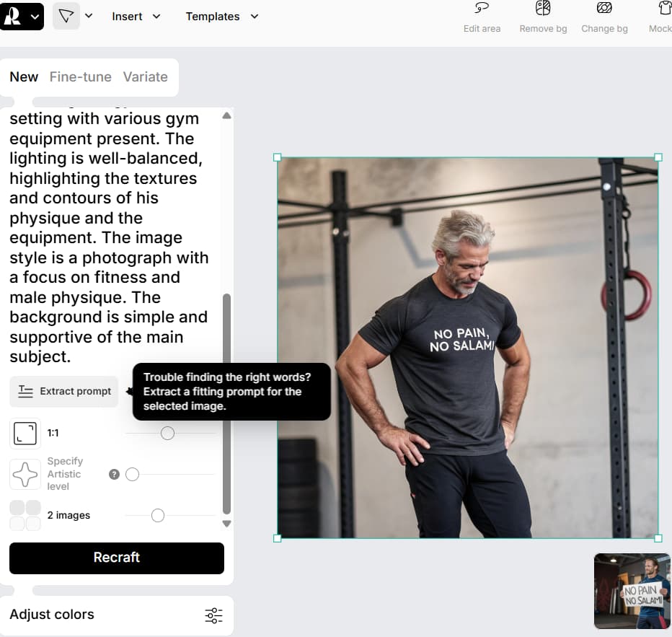Click the Extract prompt button
Image resolution: width=672 pixels, height=637 pixels.
pos(64,391)
